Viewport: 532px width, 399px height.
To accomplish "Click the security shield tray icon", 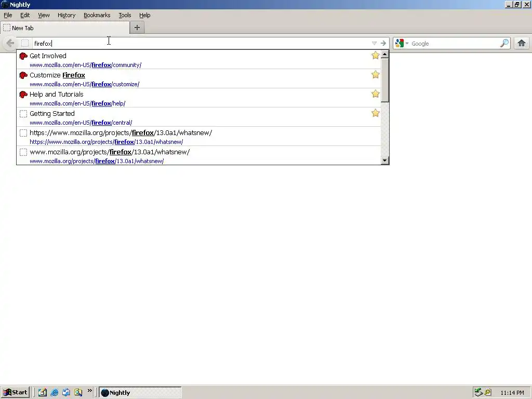I will (488, 392).
